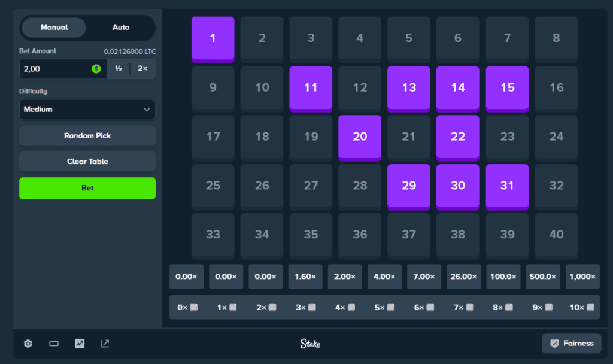The image size is (613, 364).
Task: Deselect the highlighted number 1 tile
Action: point(213,39)
